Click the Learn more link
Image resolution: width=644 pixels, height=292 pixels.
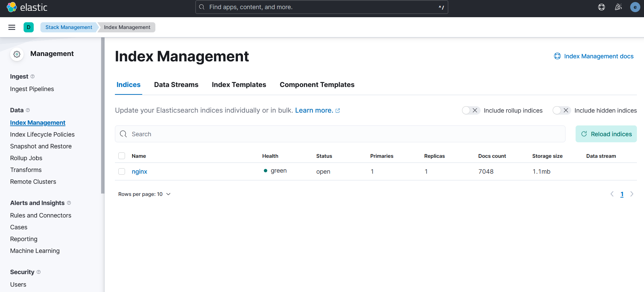314,111
